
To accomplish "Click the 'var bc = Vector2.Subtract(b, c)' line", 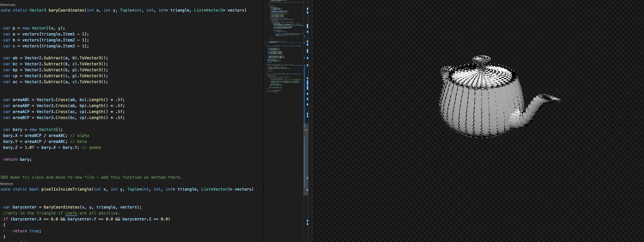I will [x=56, y=63].
